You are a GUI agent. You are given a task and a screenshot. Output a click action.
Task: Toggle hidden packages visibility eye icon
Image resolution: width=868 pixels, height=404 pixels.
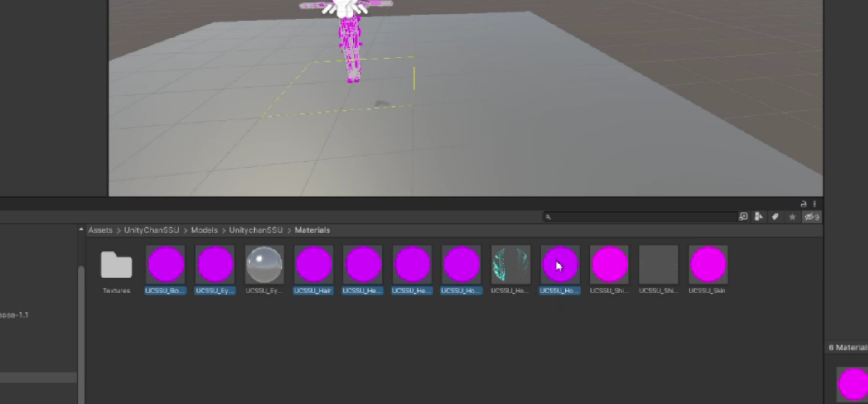pos(812,217)
